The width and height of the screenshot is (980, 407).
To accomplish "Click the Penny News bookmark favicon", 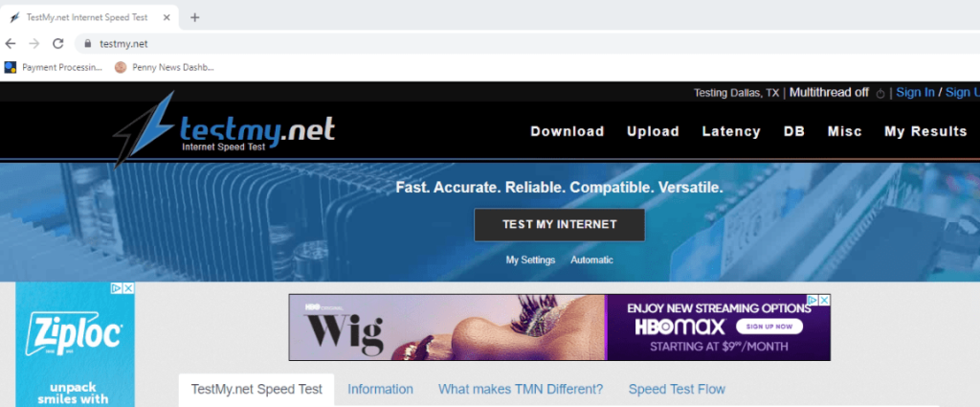I will (x=121, y=68).
